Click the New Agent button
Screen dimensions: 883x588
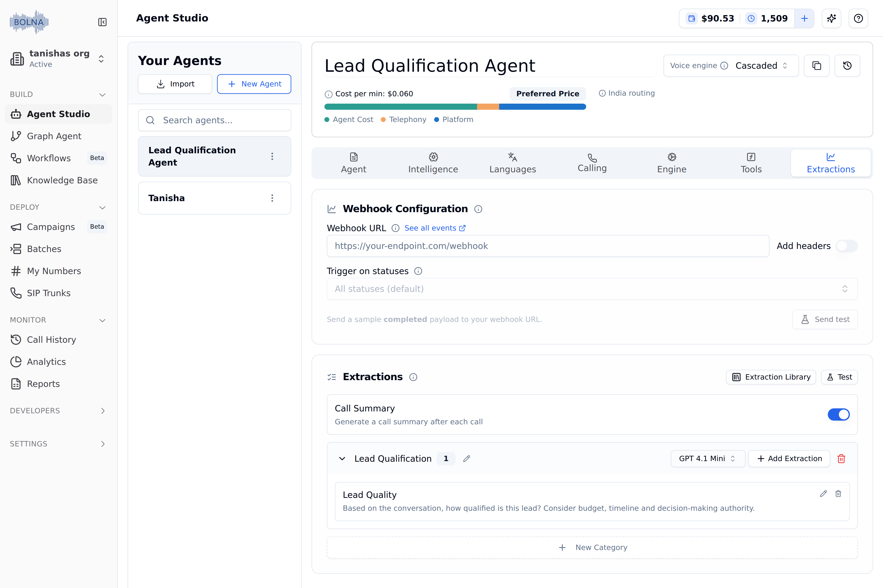(x=254, y=84)
